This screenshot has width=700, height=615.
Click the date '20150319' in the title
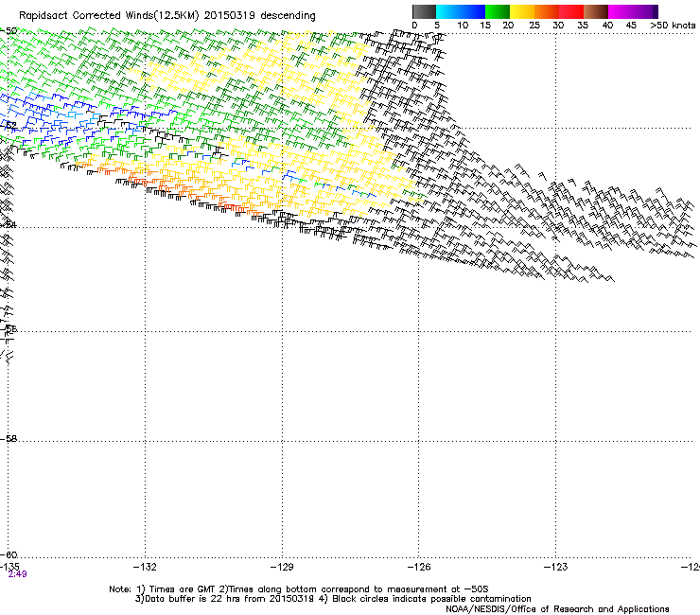point(230,16)
